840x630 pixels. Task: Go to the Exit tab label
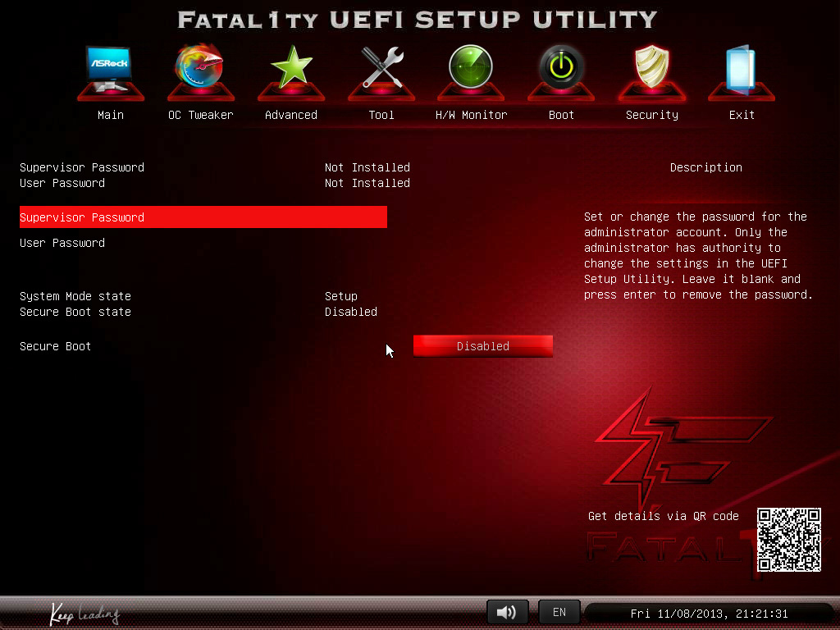(x=742, y=115)
